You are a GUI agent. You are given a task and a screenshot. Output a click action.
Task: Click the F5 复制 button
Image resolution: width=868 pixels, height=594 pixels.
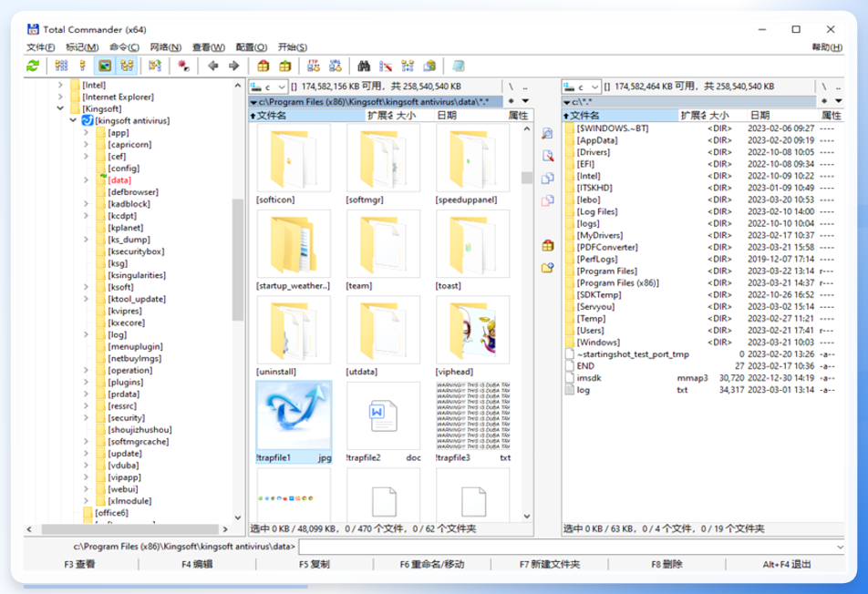point(315,564)
